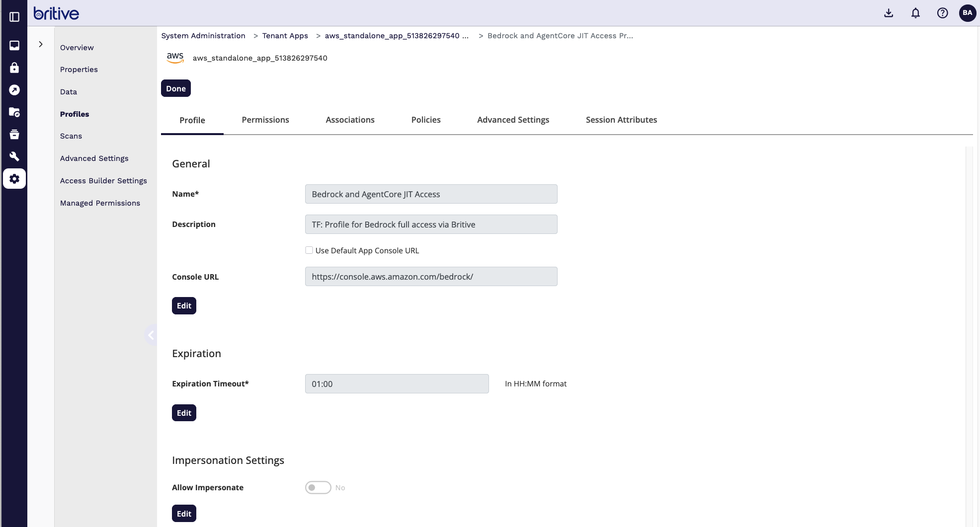Toggle the Allow Impersonate switch
Screen dimensions: 980x527
pyautogui.click(x=318, y=488)
